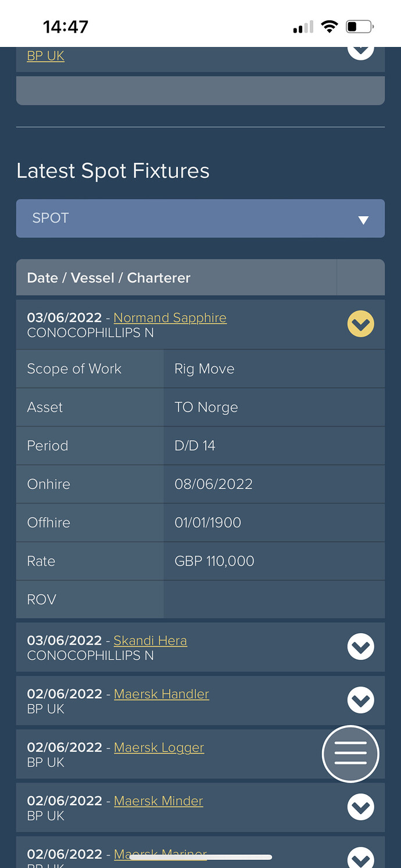Expand the Maersk Handler fixture row
The height and width of the screenshot is (868, 401).
click(361, 700)
